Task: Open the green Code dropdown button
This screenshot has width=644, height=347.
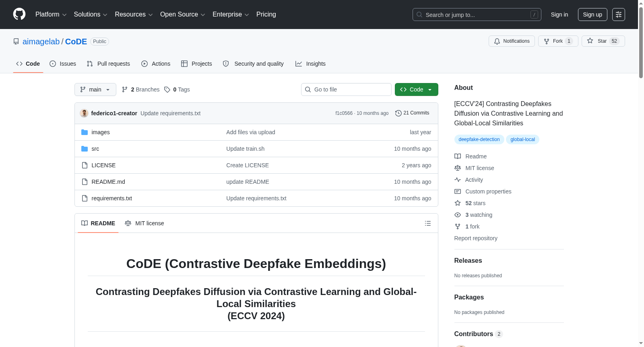Action: pos(417,89)
